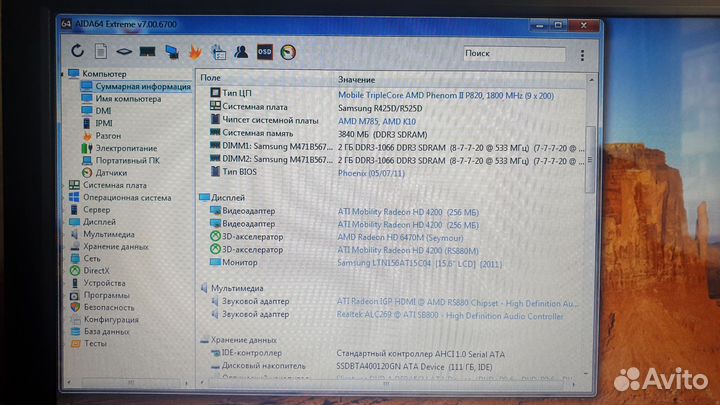
Task: Click the vertical scrollbar of the details list
Action: 590,159
